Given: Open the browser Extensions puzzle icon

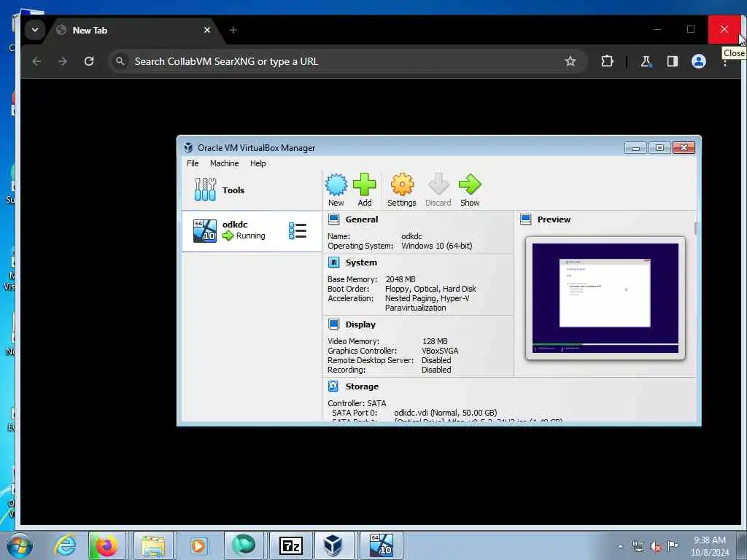Looking at the screenshot, I should coord(607,61).
